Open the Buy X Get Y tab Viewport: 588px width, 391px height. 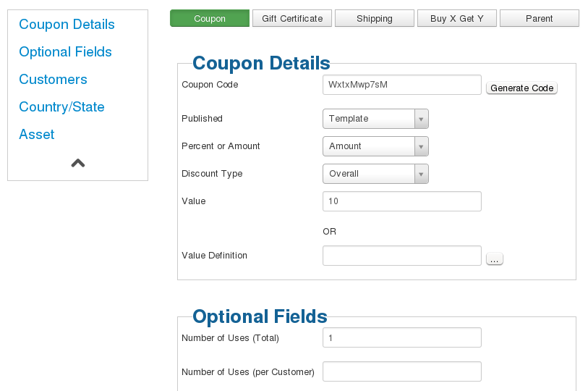(x=457, y=18)
